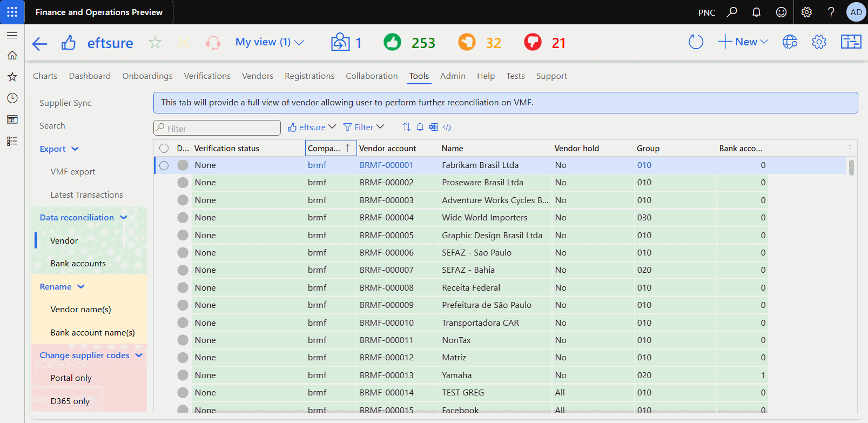Switch to the Registrations tab
Image resolution: width=868 pixels, height=423 pixels.
click(309, 76)
